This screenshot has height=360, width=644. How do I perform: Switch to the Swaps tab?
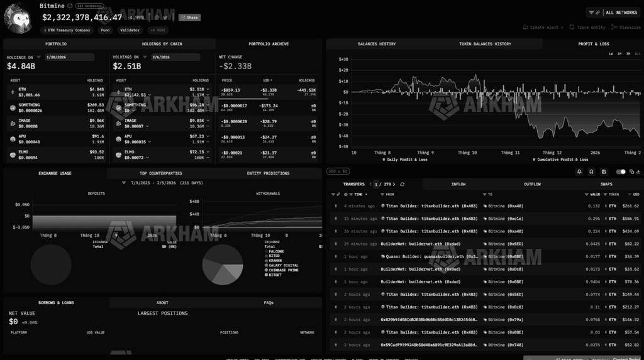tap(606, 184)
